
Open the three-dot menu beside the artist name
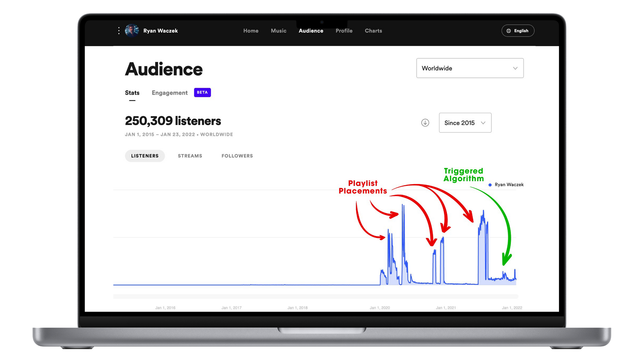coord(119,31)
